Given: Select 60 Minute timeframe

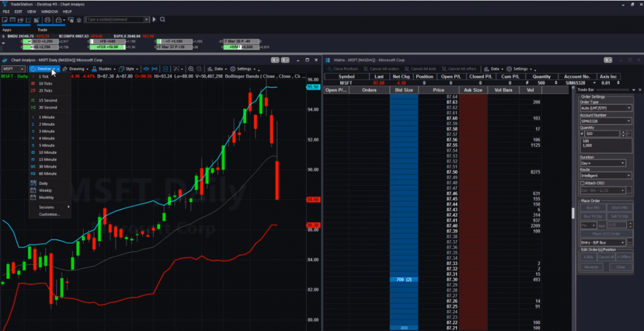Looking at the screenshot, I should (50, 173).
